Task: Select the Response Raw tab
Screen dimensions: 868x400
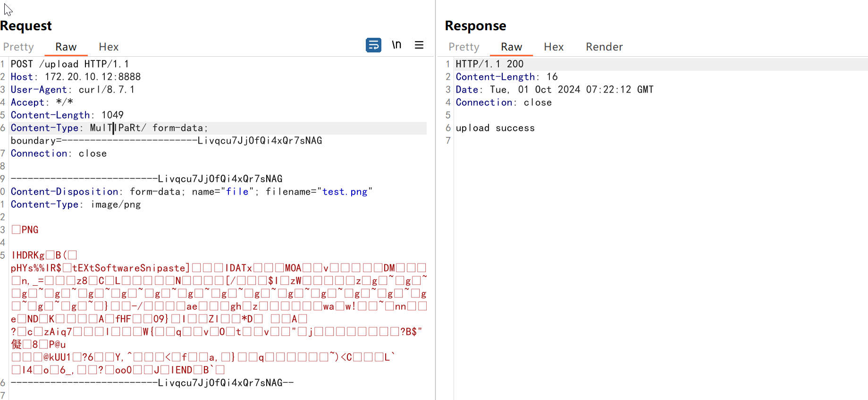Action: [x=511, y=47]
